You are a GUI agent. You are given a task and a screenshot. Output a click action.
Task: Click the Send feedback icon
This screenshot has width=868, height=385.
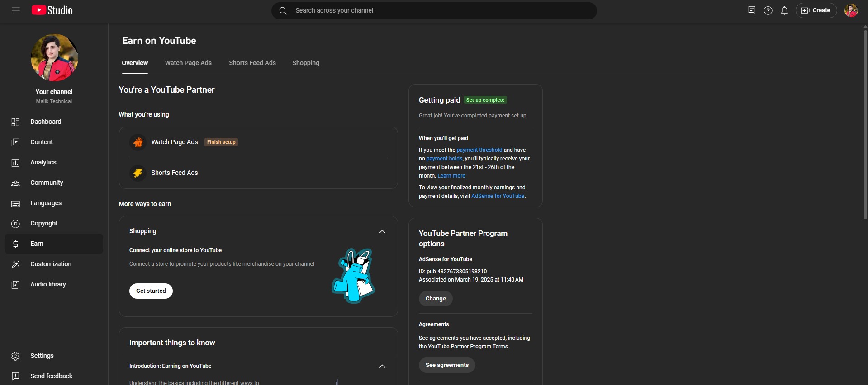pos(15,376)
